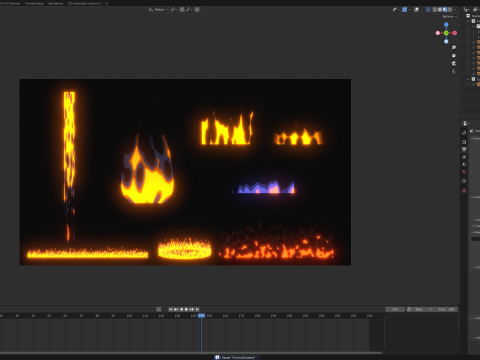Open the red Texture properties tab icon
This screenshot has height=360, width=480.
464,191
